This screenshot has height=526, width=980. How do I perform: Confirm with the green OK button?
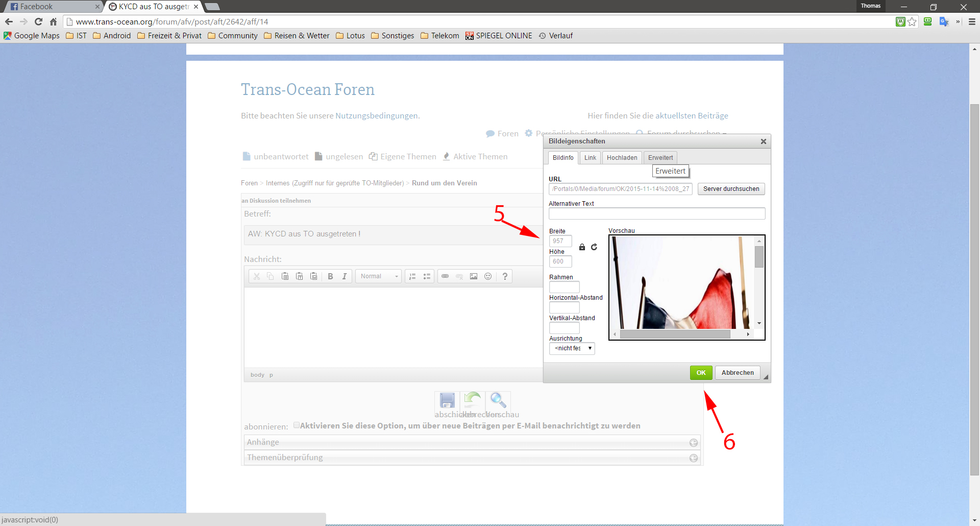pyautogui.click(x=701, y=373)
